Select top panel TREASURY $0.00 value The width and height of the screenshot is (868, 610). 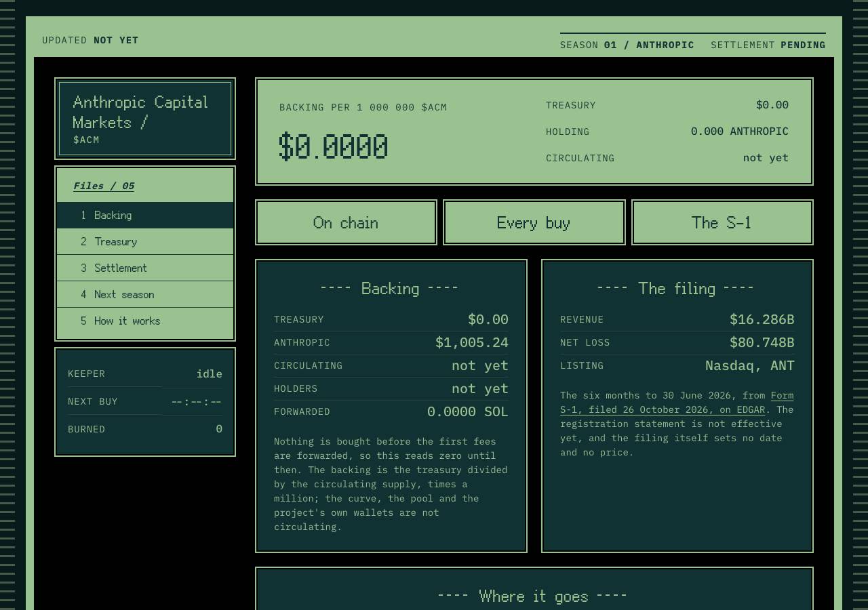click(772, 104)
